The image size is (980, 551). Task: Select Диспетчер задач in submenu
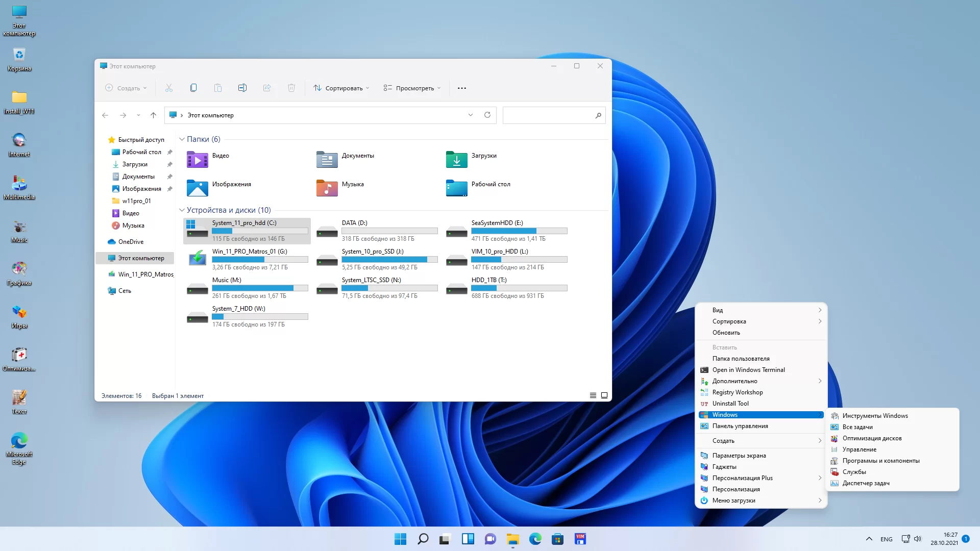[x=866, y=483]
